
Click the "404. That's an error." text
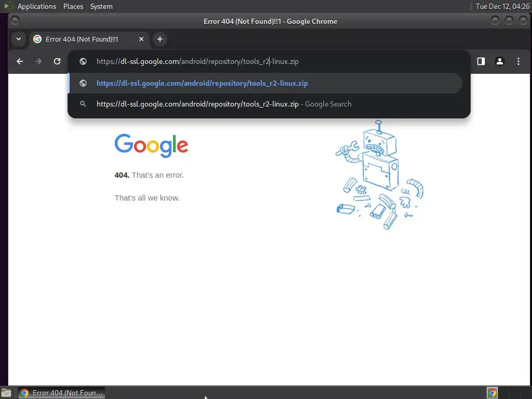pos(149,175)
